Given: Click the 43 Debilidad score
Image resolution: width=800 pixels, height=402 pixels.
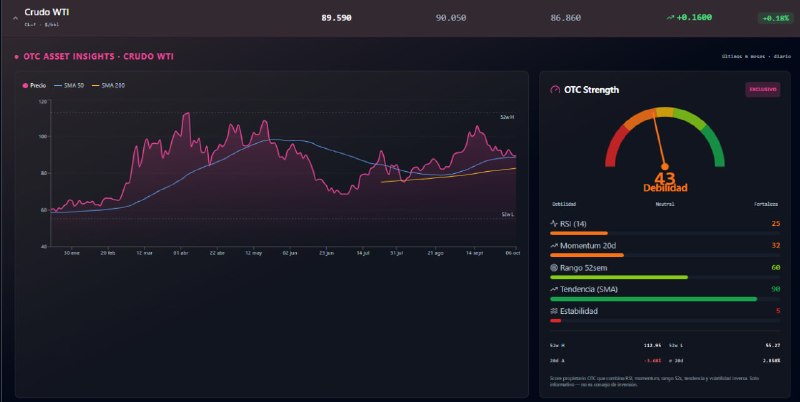Looking at the screenshot, I should (x=665, y=183).
